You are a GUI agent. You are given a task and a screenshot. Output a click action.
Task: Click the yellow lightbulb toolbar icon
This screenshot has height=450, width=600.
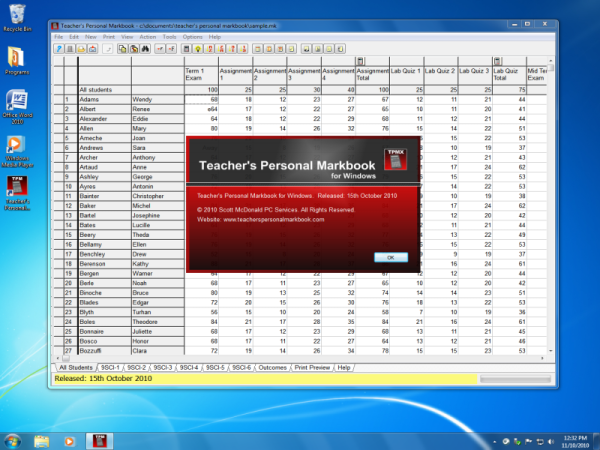pos(198,49)
